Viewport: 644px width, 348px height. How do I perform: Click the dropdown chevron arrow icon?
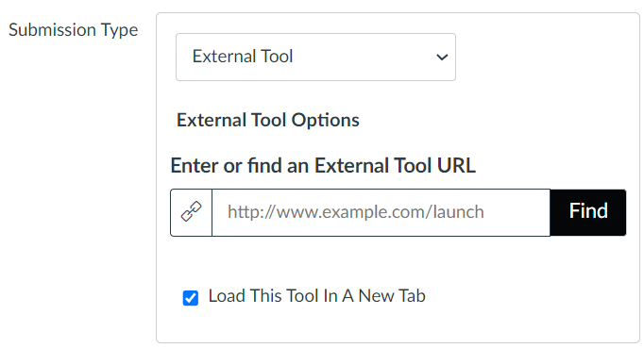pyautogui.click(x=442, y=57)
